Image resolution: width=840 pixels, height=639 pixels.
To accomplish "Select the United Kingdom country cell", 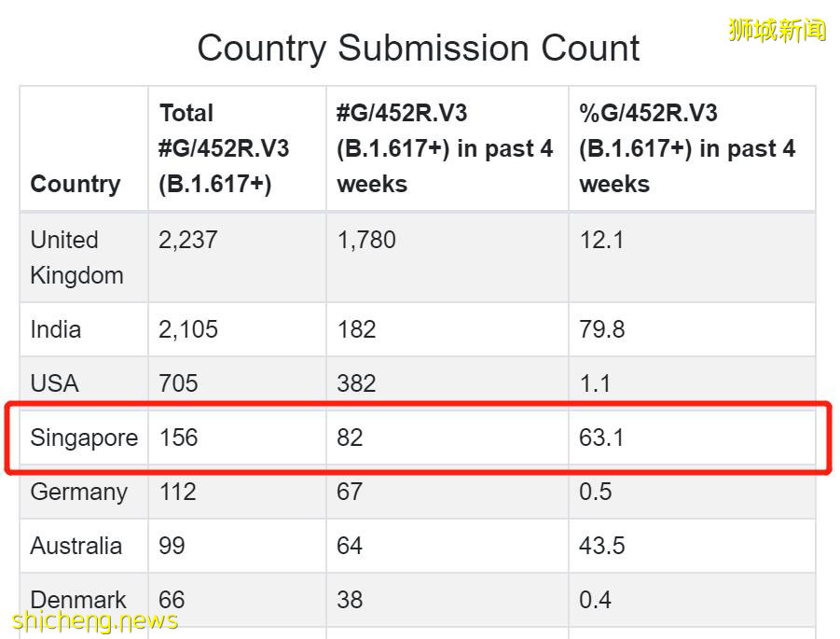I will [x=76, y=257].
